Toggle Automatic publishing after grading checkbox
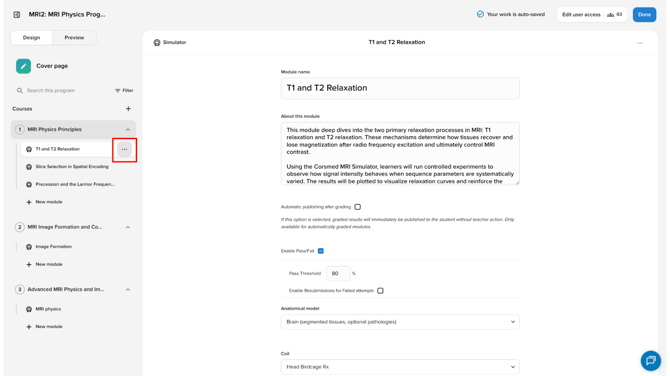 pos(358,207)
